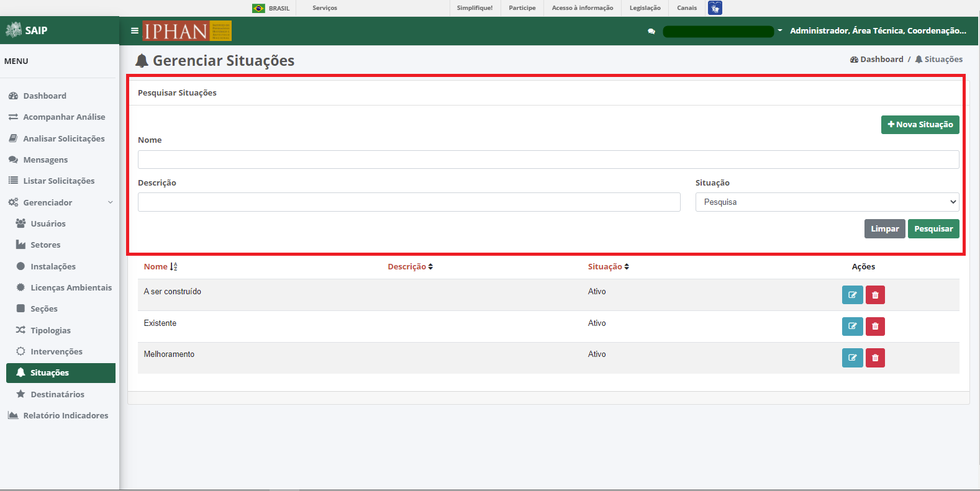Open the accessibility sign language icon
Image resolution: width=980 pixels, height=491 pixels.
pyautogui.click(x=715, y=8)
